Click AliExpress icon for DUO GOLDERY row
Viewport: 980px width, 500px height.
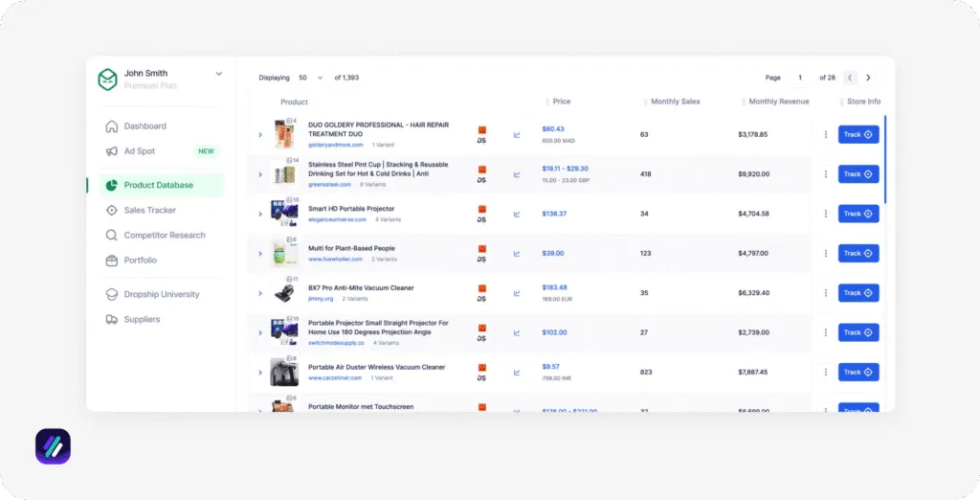click(482, 130)
